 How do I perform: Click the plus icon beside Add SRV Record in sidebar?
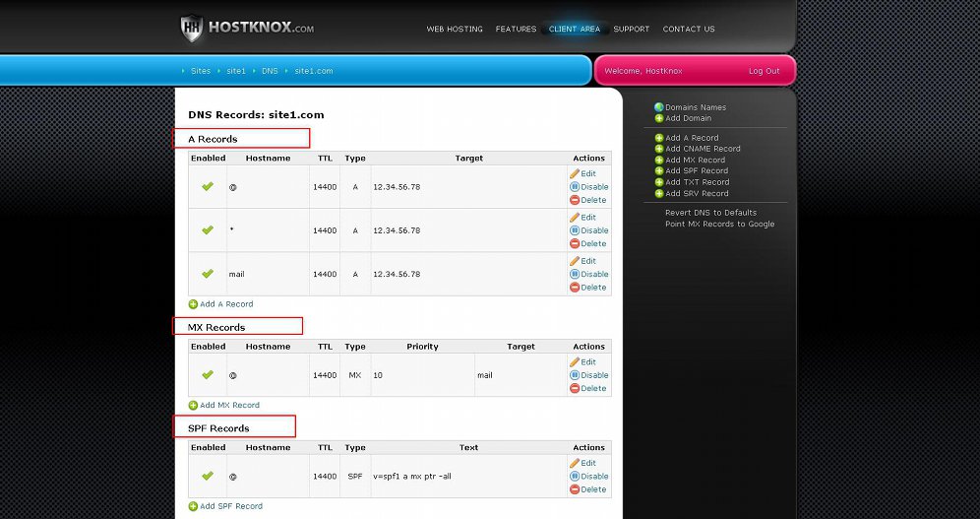point(659,193)
